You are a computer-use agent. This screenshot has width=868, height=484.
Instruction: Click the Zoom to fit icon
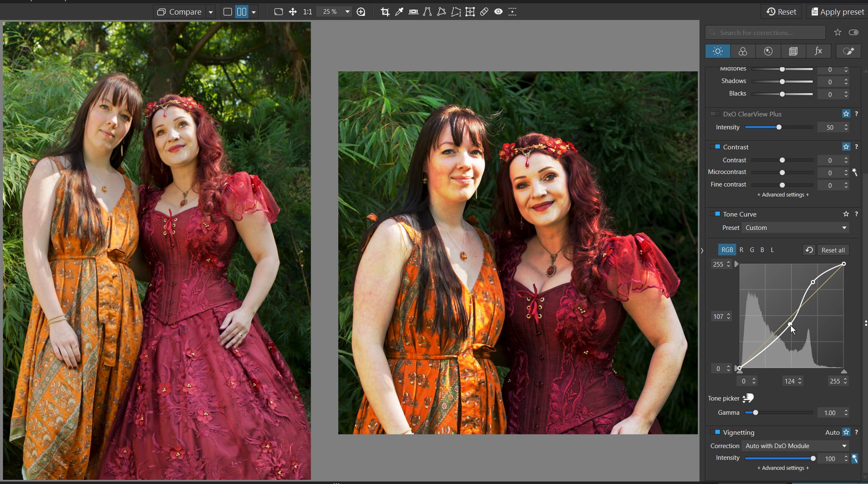(278, 12)
